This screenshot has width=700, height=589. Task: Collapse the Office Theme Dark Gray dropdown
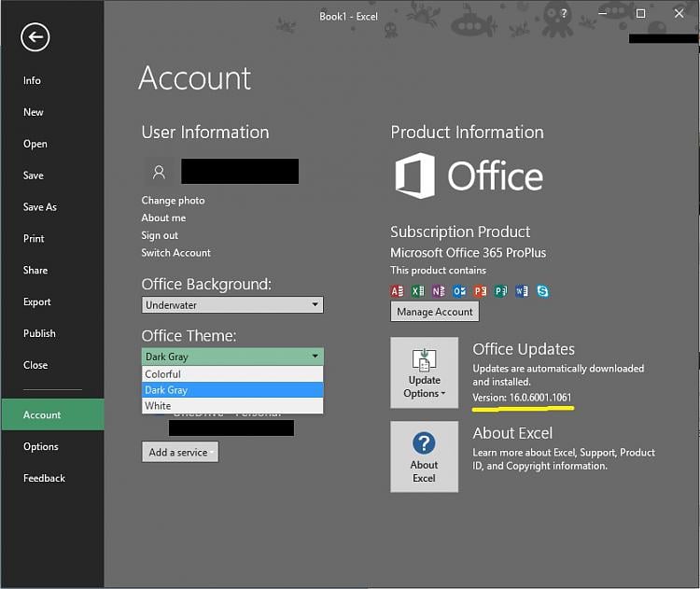[x=232, y=357]
